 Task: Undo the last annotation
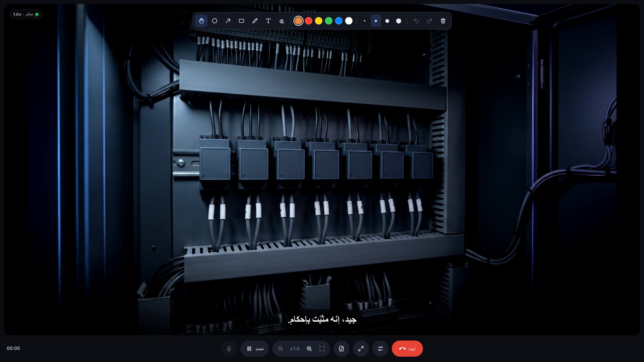point(416,21)
